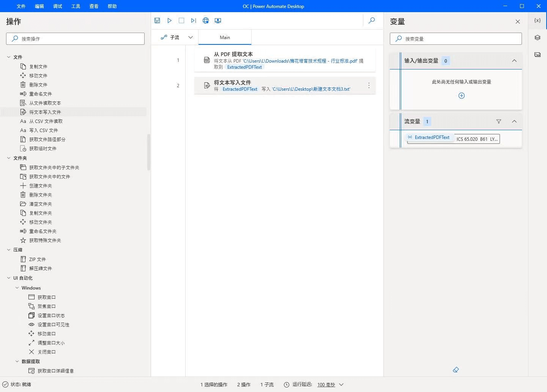This screenshot has height=392, width=547.
Task: Click the search magnifier in flow toolbar
Action: tap(372, 20)
